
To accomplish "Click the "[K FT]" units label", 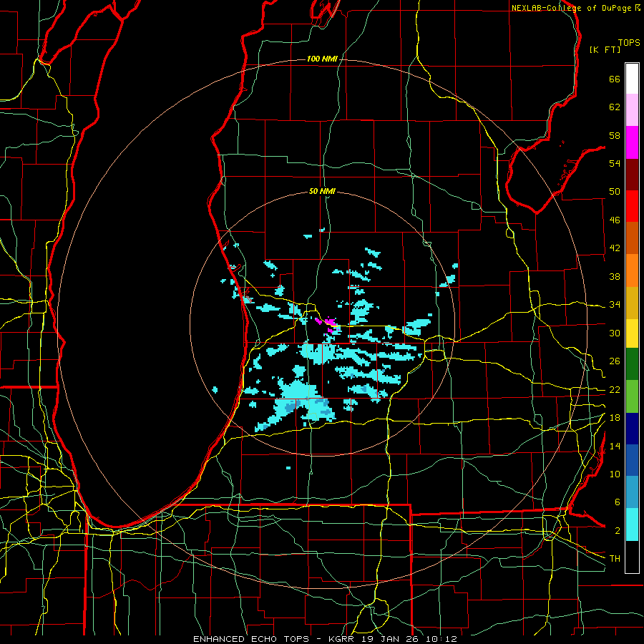I will pos(605,49).
